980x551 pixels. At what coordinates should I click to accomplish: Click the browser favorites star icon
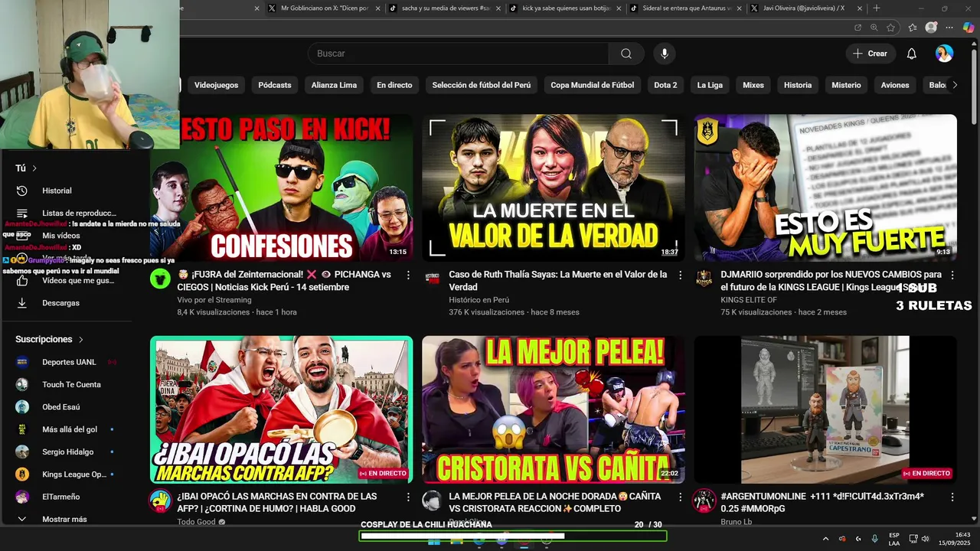click(890, 28)
